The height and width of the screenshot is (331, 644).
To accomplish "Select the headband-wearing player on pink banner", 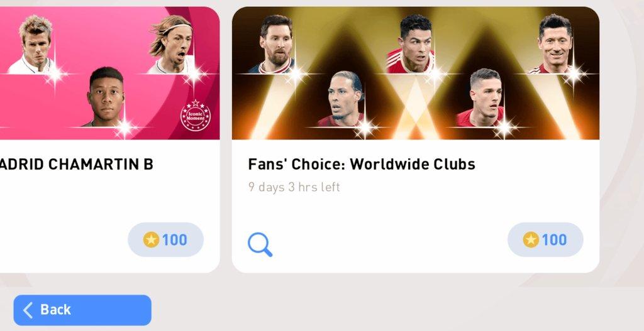I will [172, 45].
